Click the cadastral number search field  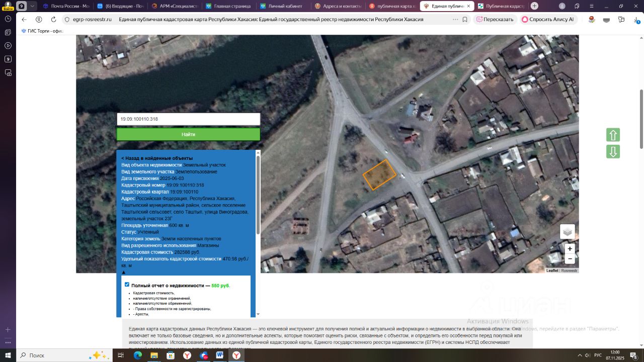point(189,119)
